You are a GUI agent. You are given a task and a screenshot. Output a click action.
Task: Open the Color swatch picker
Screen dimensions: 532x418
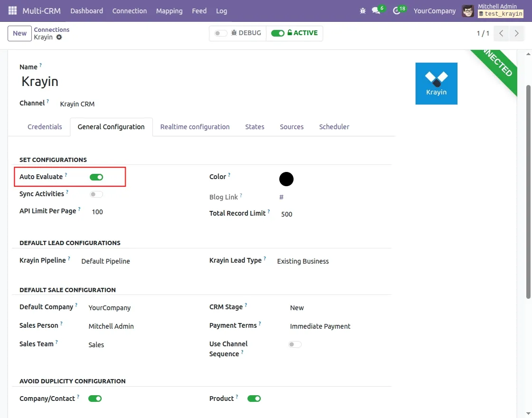(x=286, y=179)
